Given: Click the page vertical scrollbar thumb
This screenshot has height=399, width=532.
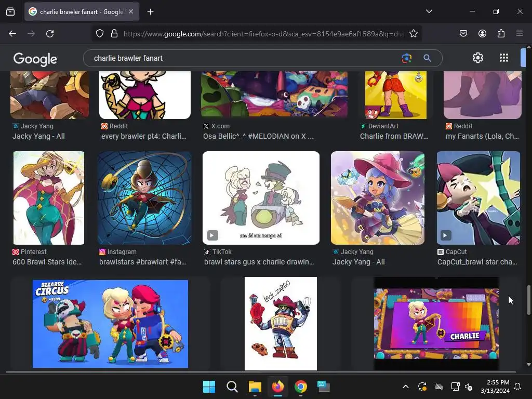Looking at the screenshot, I should click(528, 300).
